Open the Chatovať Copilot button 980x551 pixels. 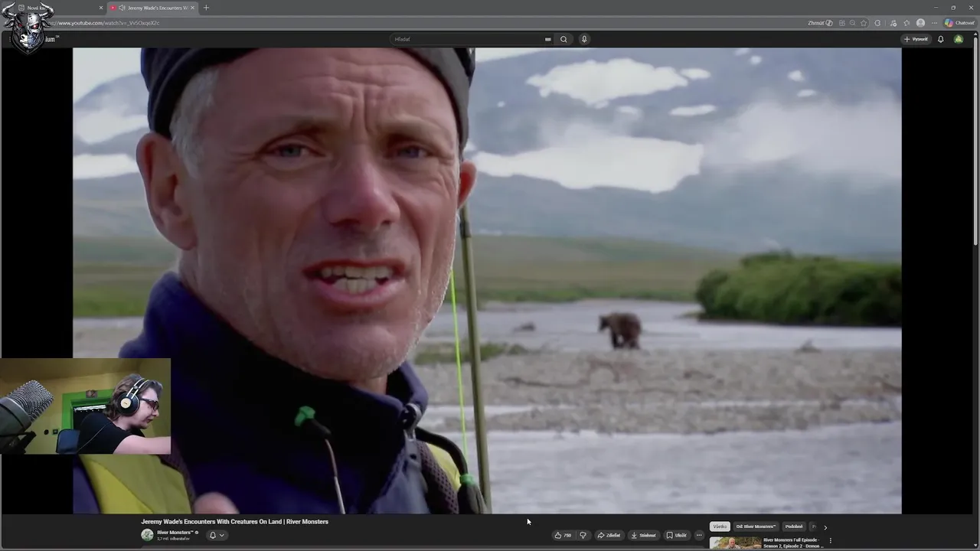(959, 23)
